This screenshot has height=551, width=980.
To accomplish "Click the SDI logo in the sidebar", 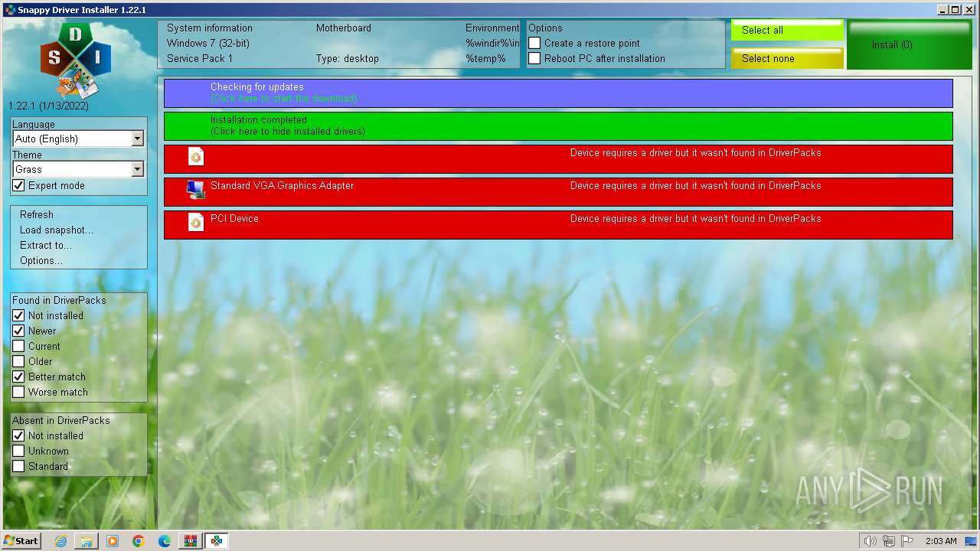I will [76, 59].
